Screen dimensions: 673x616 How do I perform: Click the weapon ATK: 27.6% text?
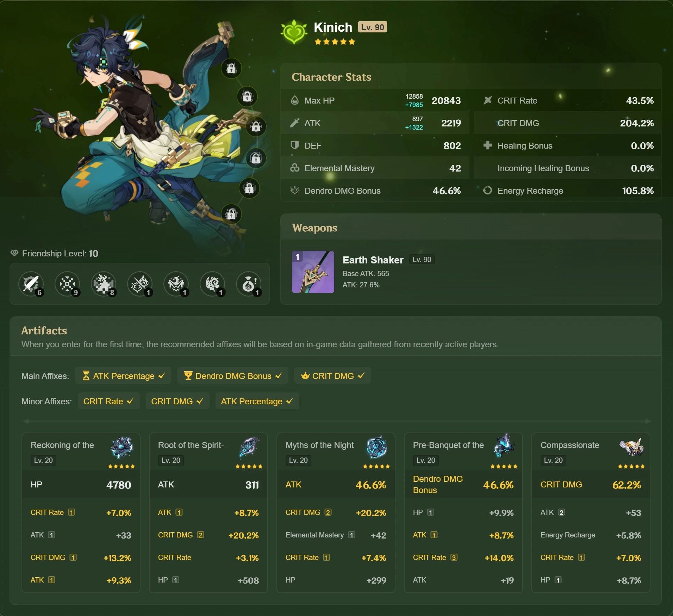361,285
